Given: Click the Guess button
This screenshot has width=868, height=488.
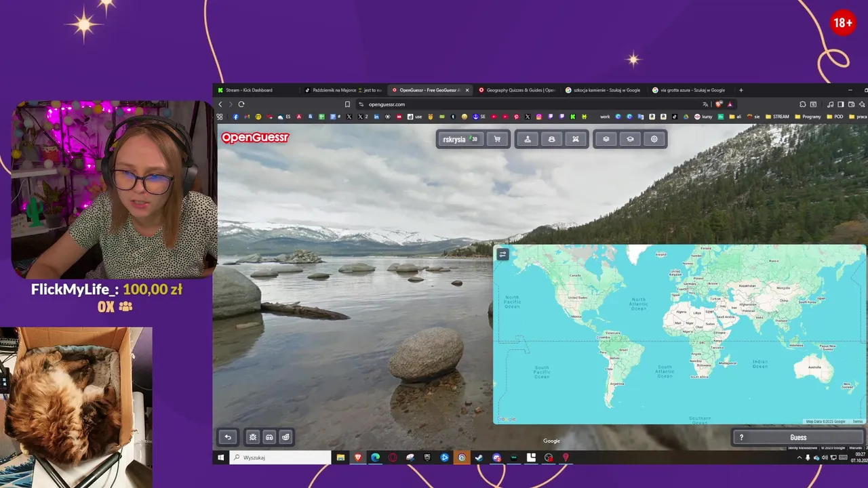Looking at the screenshot, I should 798,437.
